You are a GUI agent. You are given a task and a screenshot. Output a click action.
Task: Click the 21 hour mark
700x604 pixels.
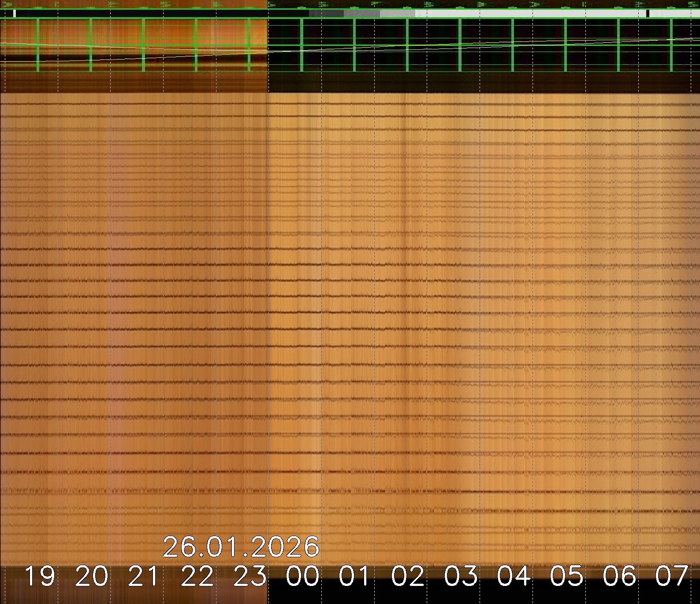tap(144, 576)
